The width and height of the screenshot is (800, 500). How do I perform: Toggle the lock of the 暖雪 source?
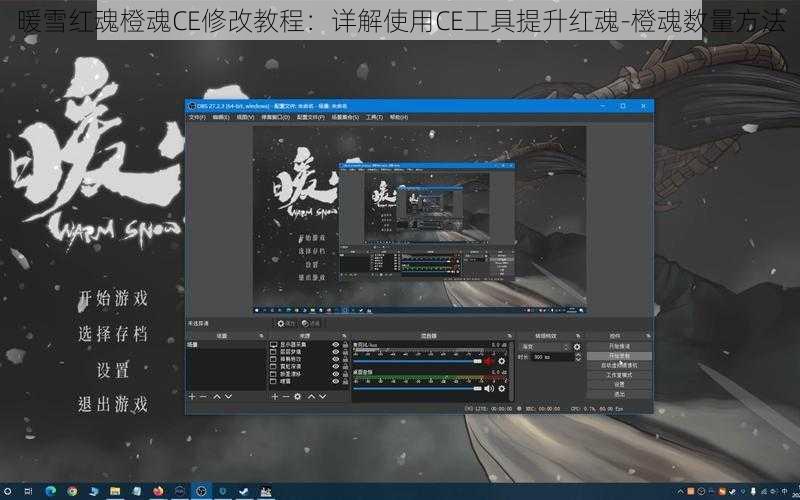pyautogui.click(x=345, y=381)
